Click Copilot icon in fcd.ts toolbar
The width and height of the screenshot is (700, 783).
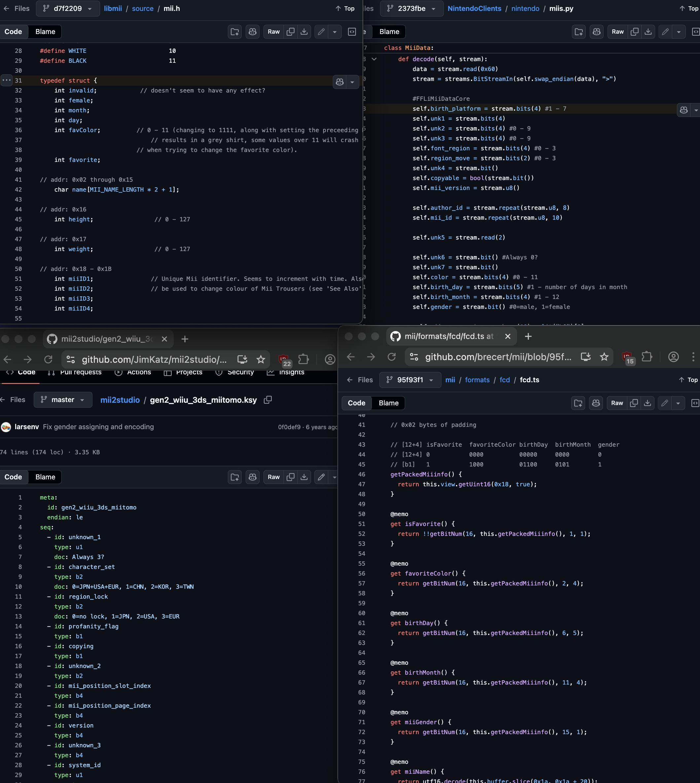point(596,403)
